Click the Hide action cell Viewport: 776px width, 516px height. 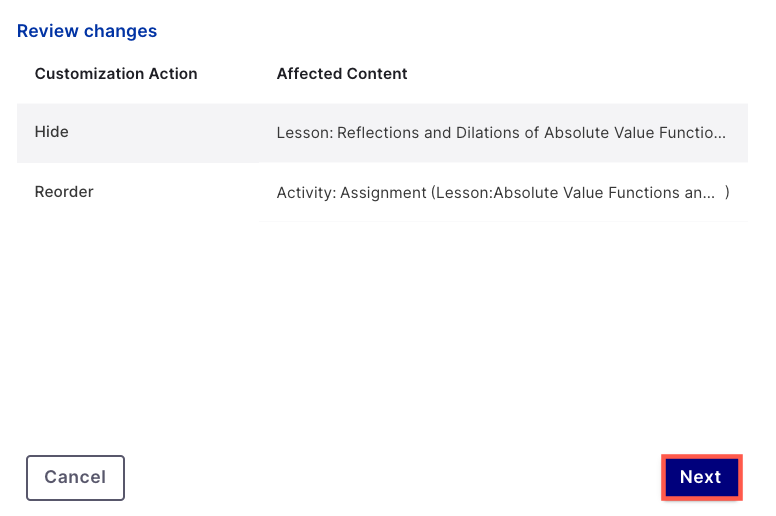point(52,132)
